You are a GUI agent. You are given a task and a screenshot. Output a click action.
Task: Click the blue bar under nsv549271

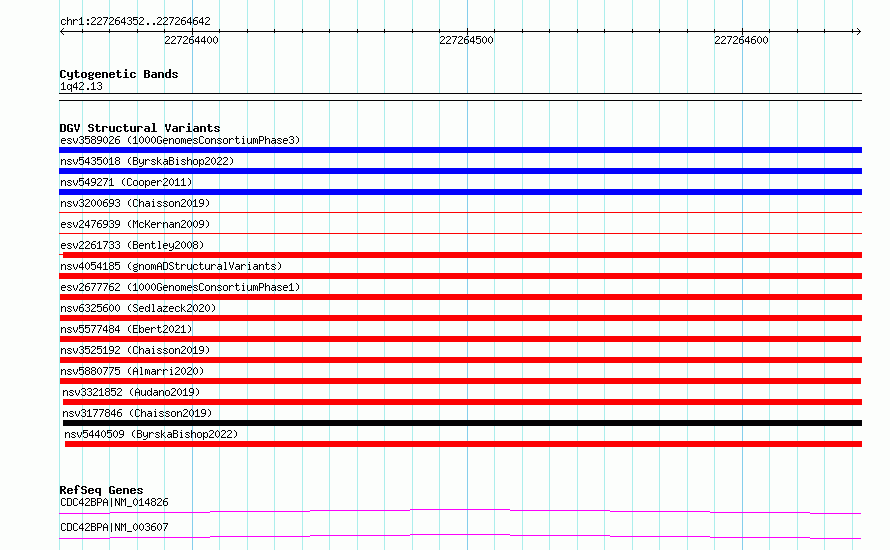460,192
